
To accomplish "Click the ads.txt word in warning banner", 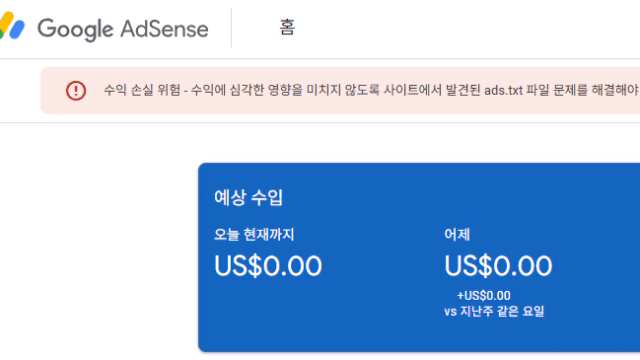I will pos(503,90).
